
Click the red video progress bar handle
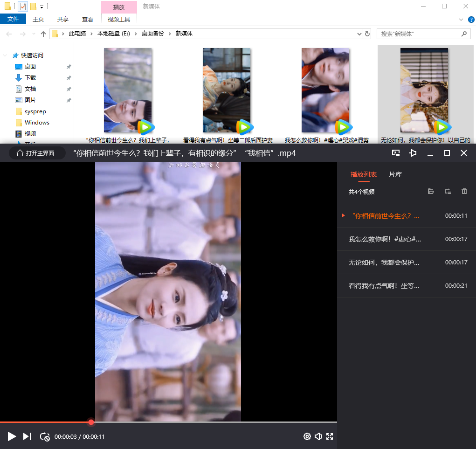click(91, 422)
